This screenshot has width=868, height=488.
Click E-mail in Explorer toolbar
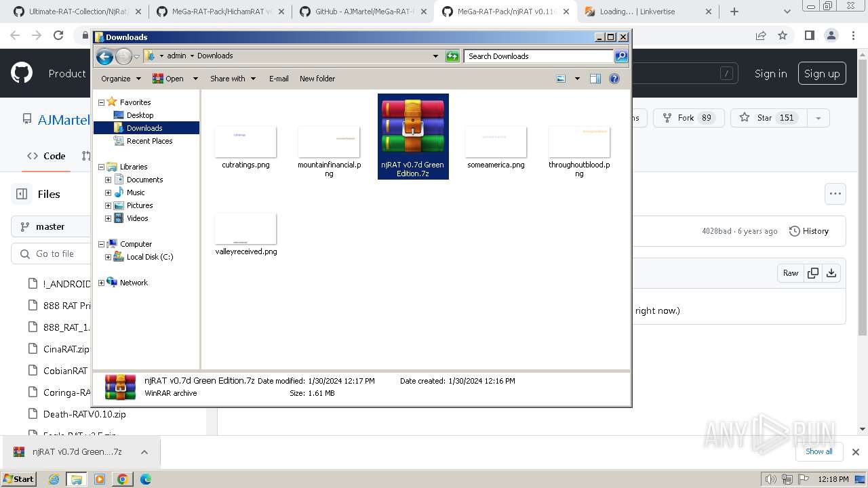tap(279, 79)
